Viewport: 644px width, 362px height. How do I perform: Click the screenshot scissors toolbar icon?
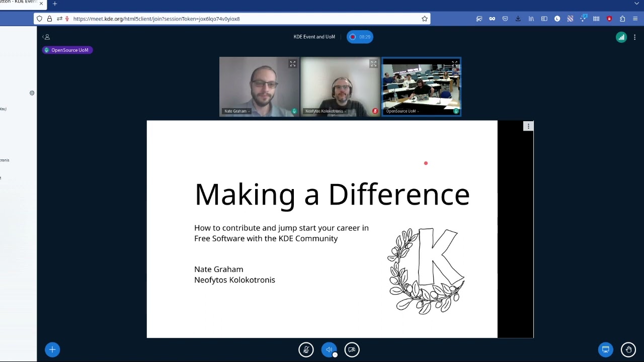(479, 19)
